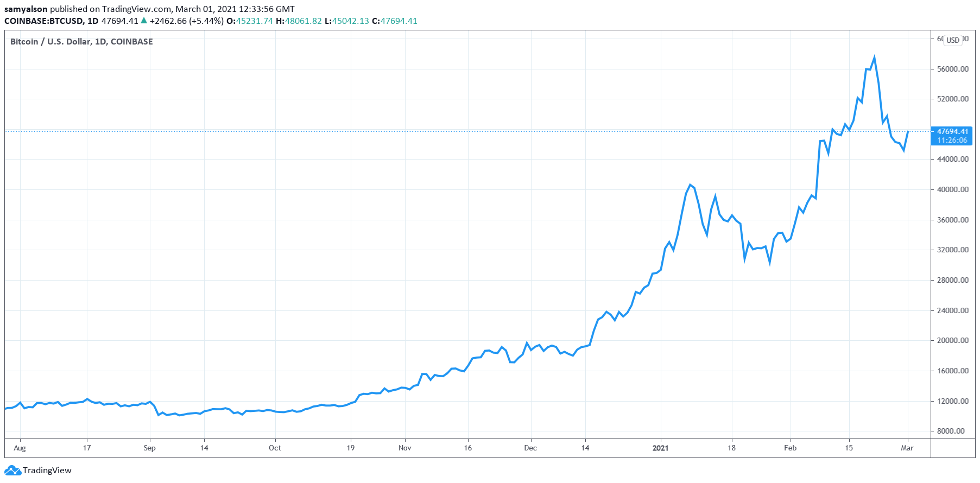Click the 17 date label on time axis

pyautogui.click(x=86, y=448)
